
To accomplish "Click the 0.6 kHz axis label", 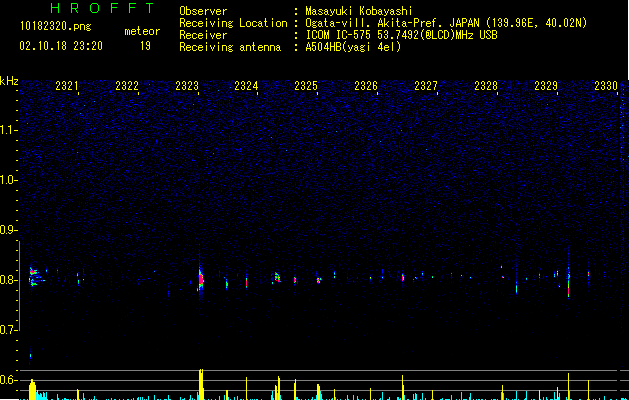I will (x=8, y=380).
